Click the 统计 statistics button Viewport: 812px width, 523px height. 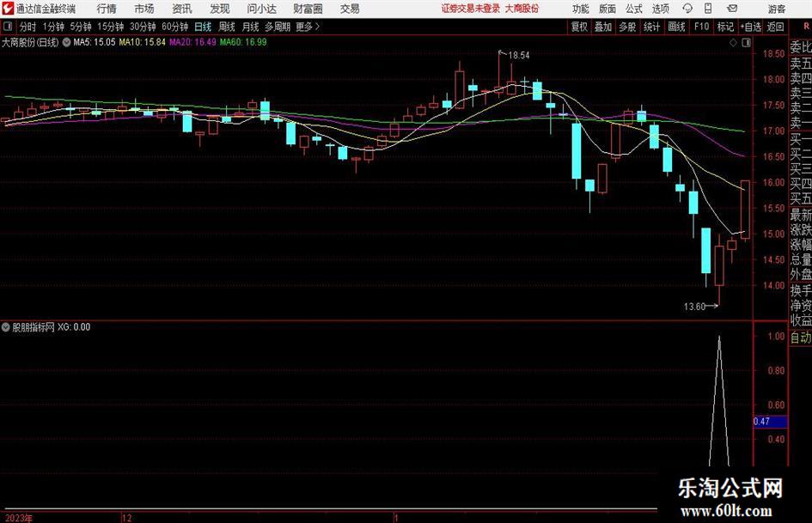pyautogui.click(x=652, y=27)
